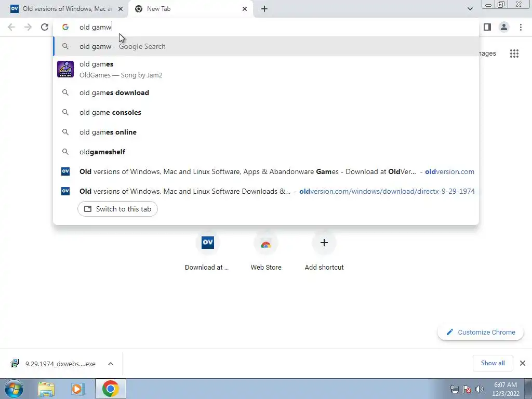Image resolution: width=532 pixels, height=399 pixels.
Task: Open Action Center flag tray icon
Action: click(467, 389)
